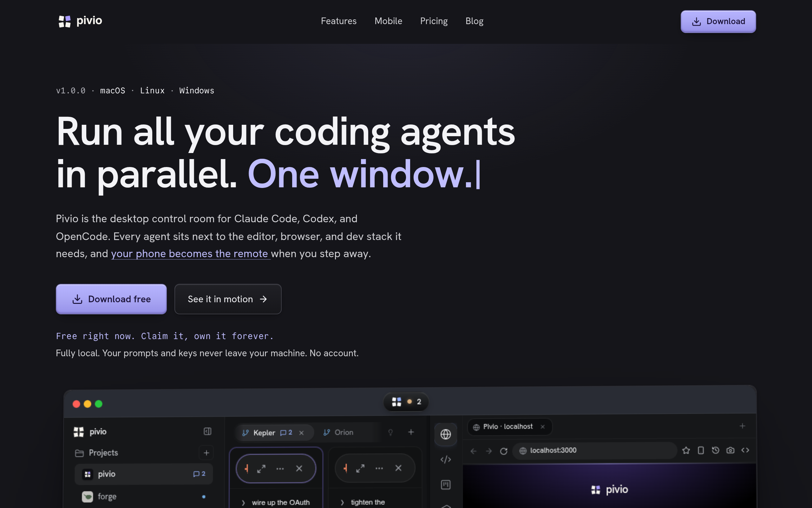Screen dimensions: 812x508
Task: Click the pivio logo in the app sidebar
Action: click(x=90, y=432)
